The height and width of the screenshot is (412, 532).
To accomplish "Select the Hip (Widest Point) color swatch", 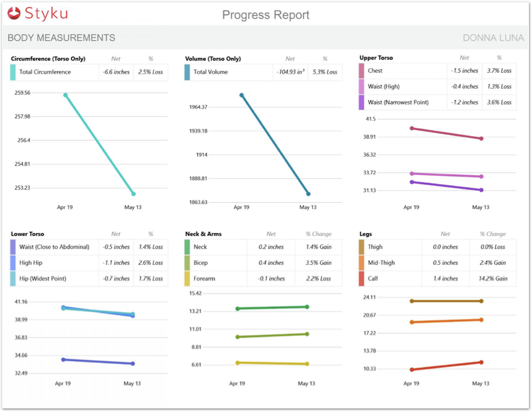I will (13, 279).
